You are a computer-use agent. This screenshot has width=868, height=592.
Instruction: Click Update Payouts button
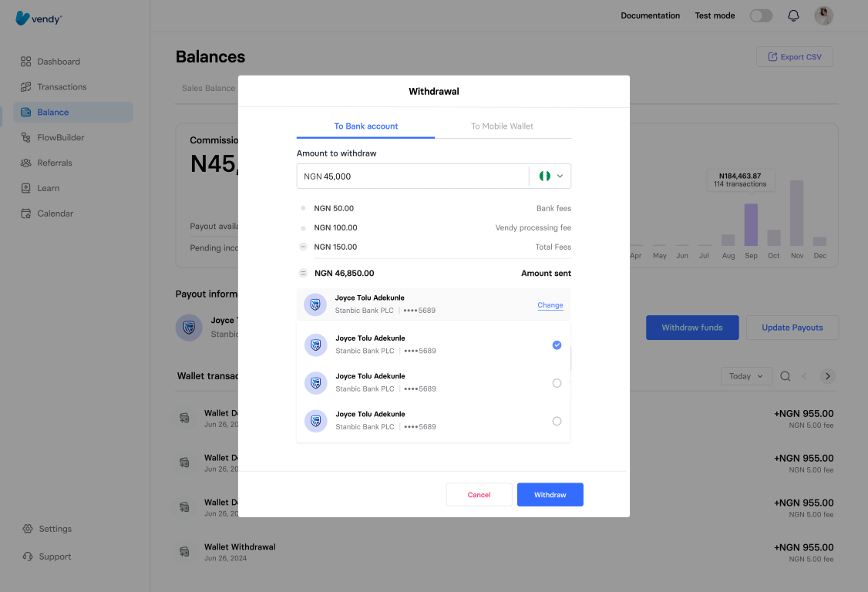(x=792, y=328)
